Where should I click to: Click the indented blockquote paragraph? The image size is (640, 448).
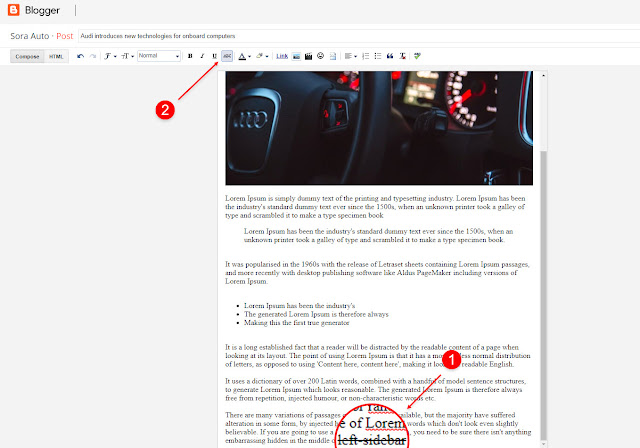click(x=378, y=235)
